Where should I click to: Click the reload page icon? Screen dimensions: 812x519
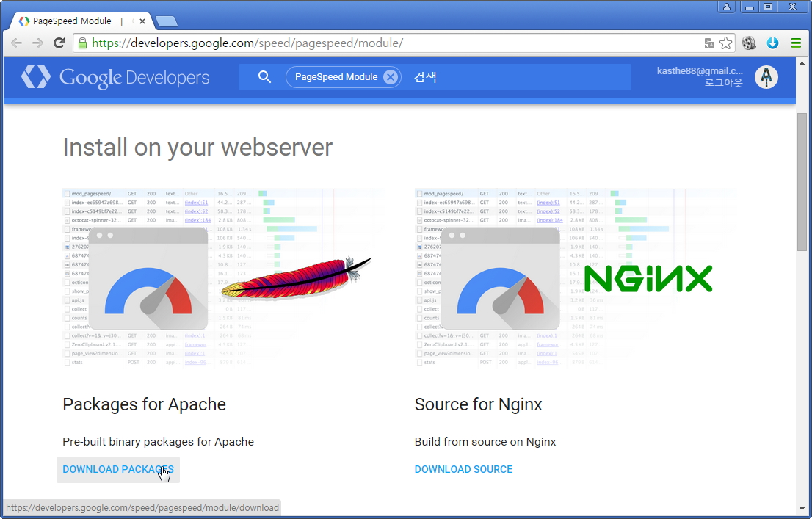tap(59, 43)
